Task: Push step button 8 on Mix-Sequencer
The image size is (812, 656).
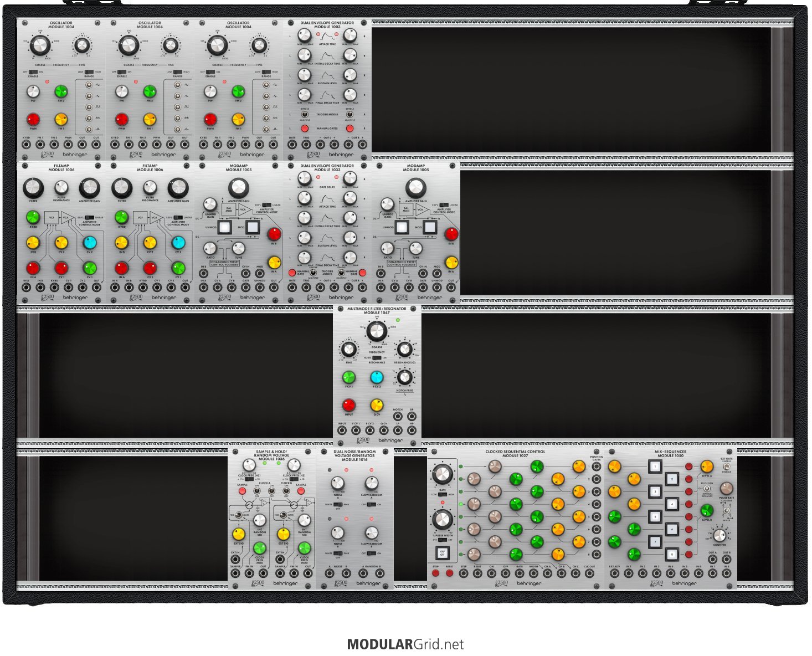Action: (x=672, y=553)
